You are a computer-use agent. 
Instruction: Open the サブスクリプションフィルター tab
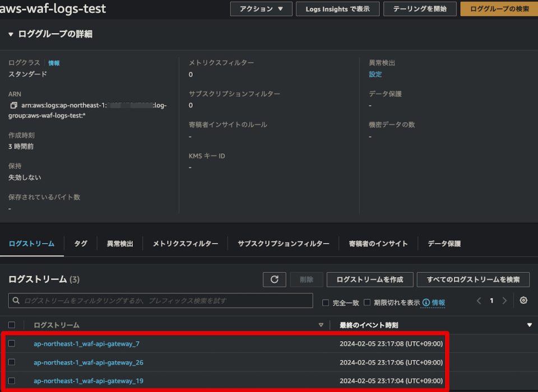284,244
